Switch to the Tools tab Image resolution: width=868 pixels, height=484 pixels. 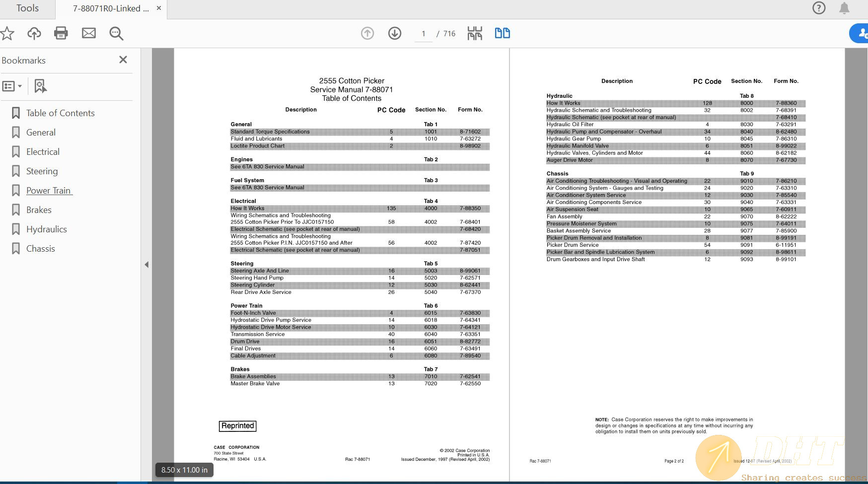coord(27,8)
